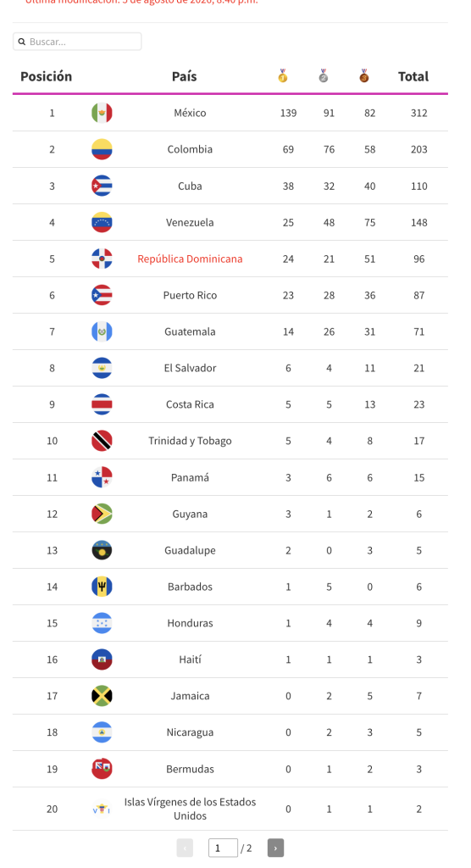This screenshot has width=471, height=868.
Task: Click the Cuba flag icon
Action: coord(102,186)
